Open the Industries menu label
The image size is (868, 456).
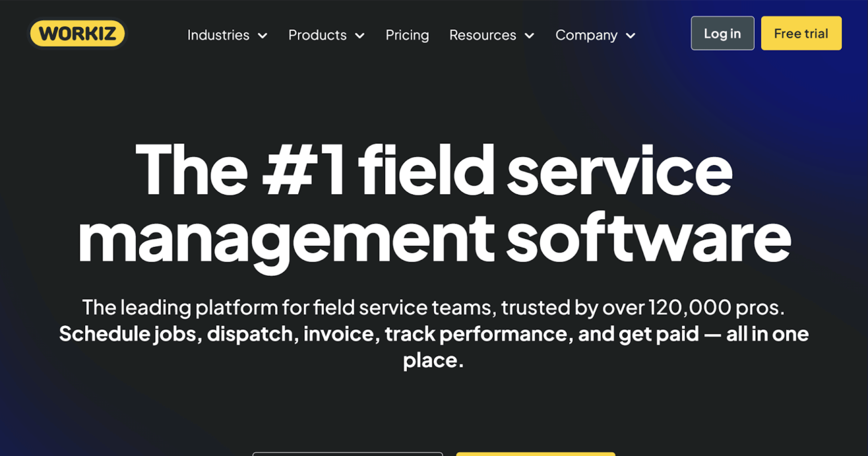[x=218, y=35]
